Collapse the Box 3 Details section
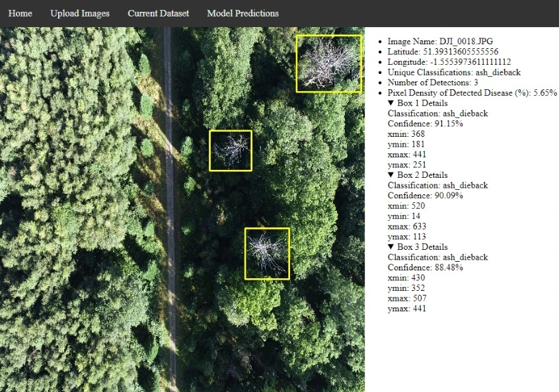 coord(418,247)
